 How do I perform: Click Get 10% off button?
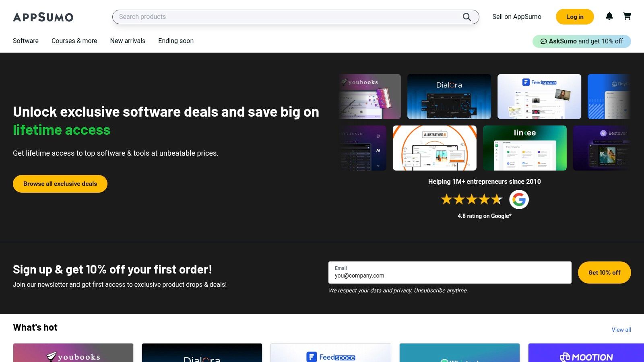(604, 273)
